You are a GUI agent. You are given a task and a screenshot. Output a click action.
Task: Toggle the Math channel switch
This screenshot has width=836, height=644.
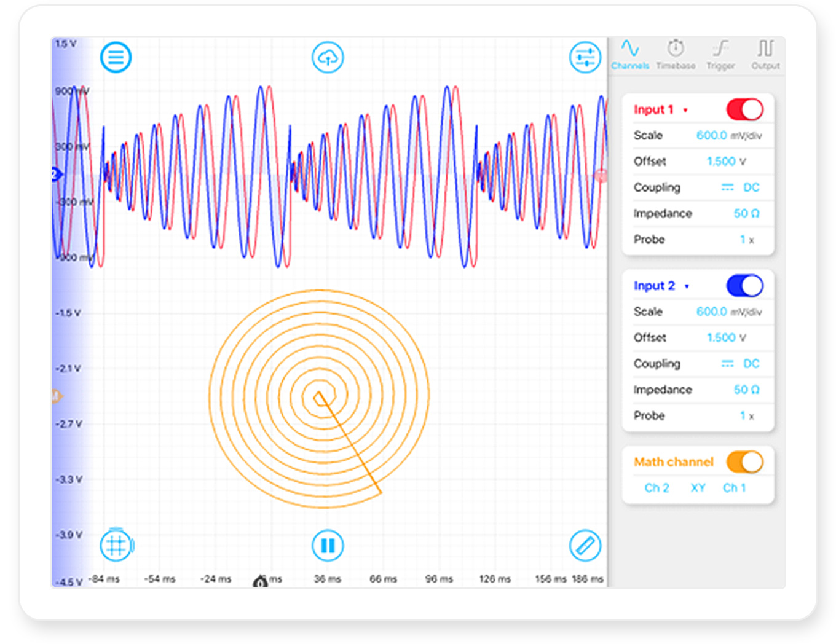coord(744,462)
